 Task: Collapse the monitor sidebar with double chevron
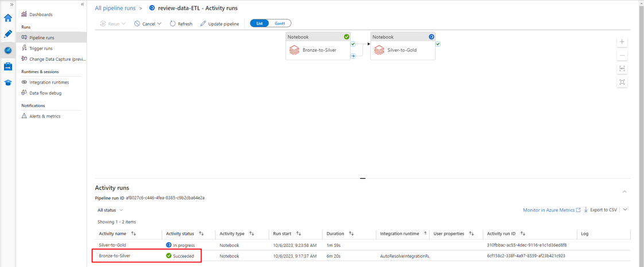pyautogui.click(x=82, y=5)
